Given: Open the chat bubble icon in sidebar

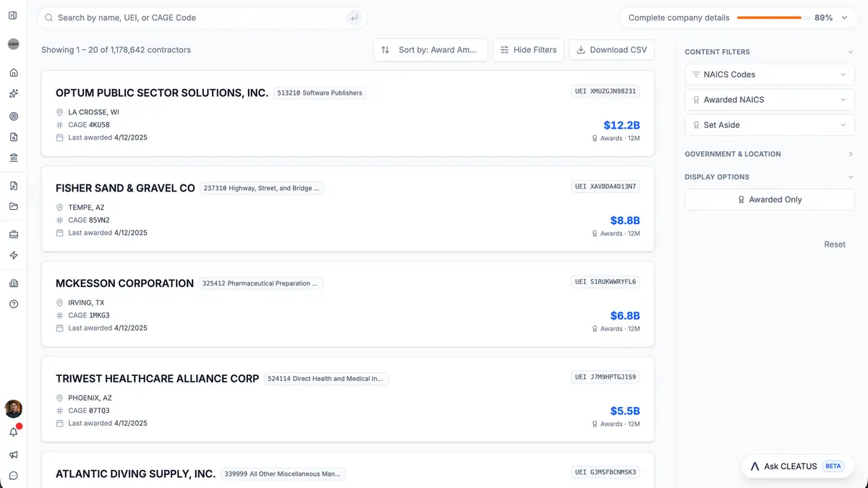Looking at the screenshot, I should click(13, 476).
